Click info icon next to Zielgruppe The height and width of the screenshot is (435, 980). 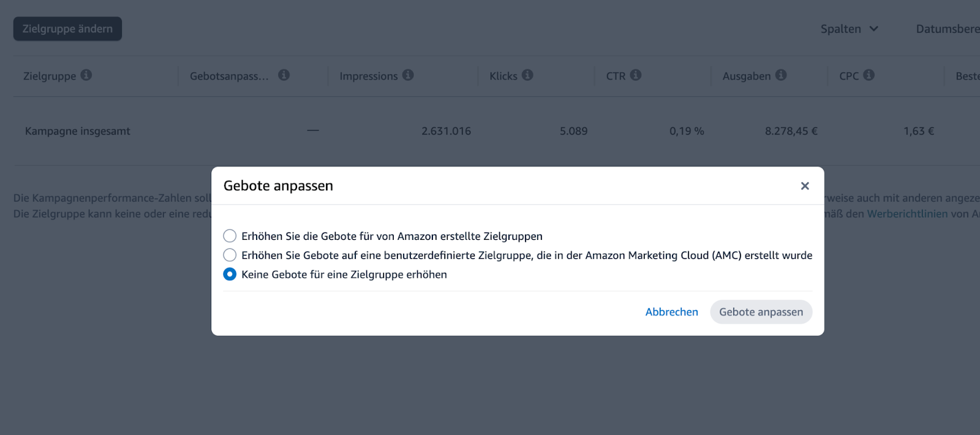[86, 75]
